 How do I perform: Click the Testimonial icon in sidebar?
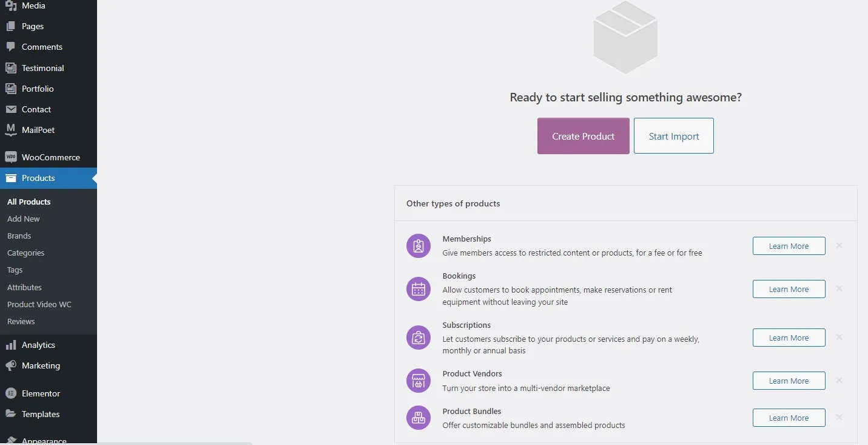pos(11,68)
